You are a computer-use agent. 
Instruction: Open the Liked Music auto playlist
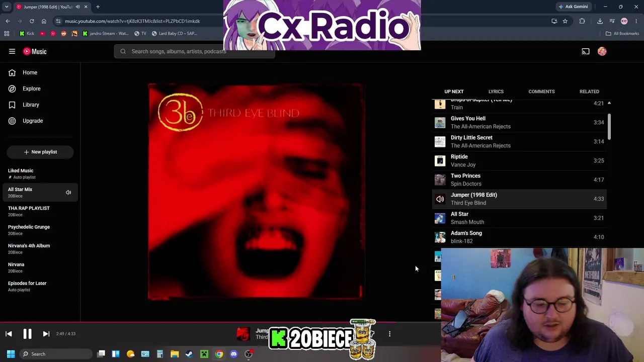(x=40, y=173)
